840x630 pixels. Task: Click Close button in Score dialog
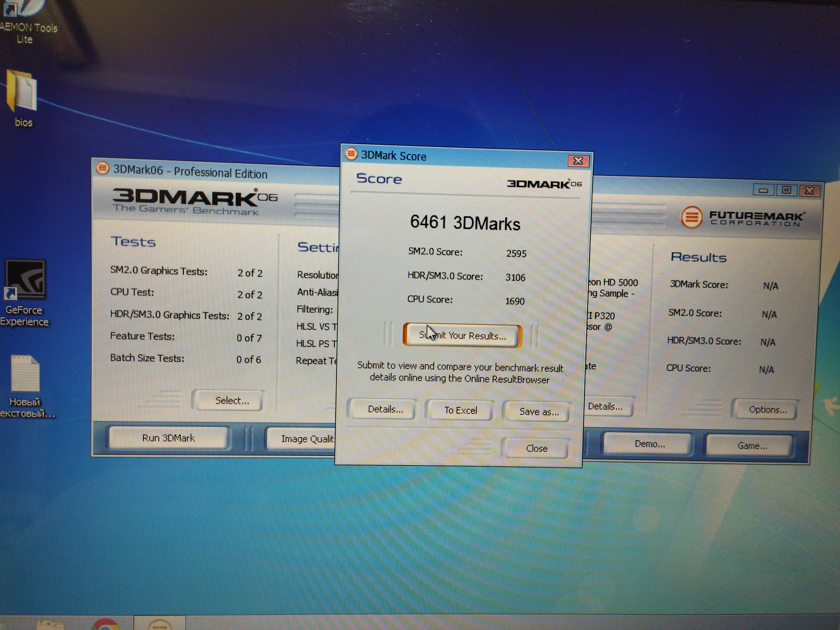coord(536,448)
